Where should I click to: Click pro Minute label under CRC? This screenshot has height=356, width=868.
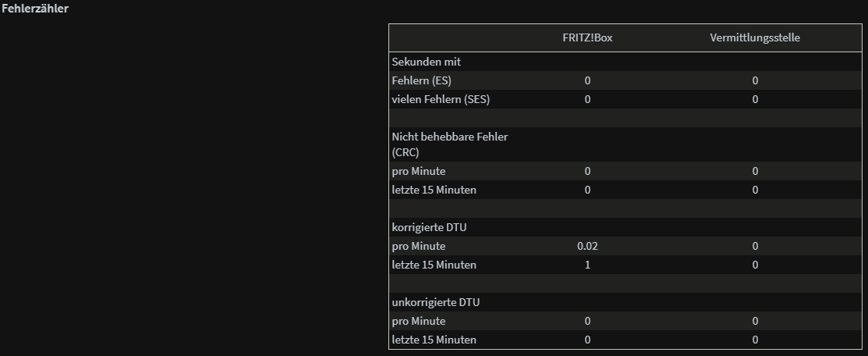419,171
